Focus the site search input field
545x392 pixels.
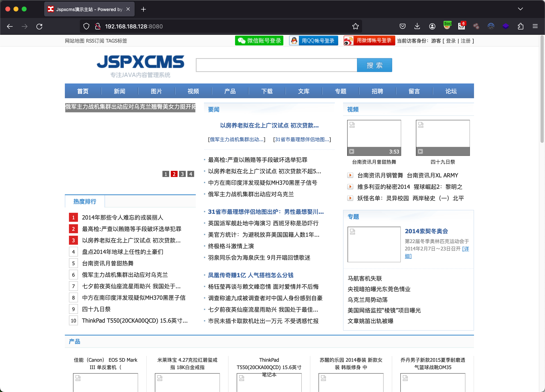click(x=276, y=65)
